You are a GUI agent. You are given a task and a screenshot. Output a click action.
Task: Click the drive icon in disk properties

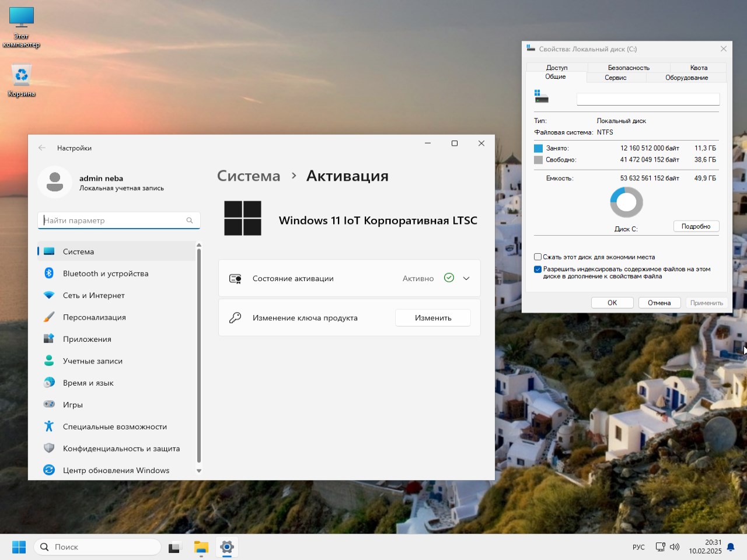(541, 96)
